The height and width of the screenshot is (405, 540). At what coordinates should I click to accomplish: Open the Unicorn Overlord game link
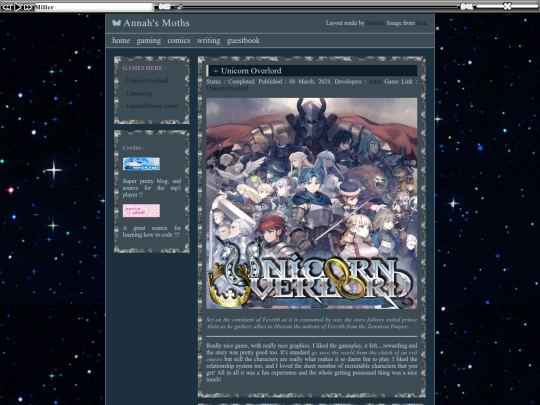pyautogui.click(x=227, y=88)
